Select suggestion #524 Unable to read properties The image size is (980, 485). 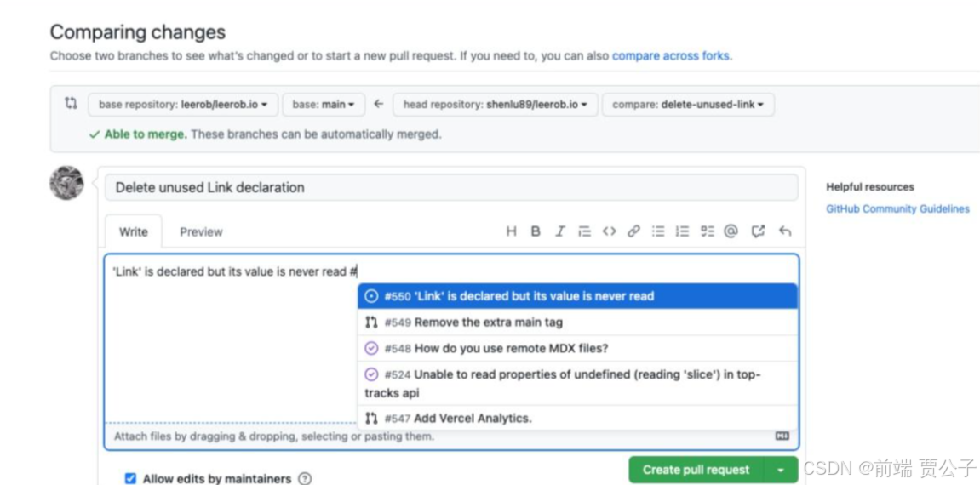pos(577,383)
